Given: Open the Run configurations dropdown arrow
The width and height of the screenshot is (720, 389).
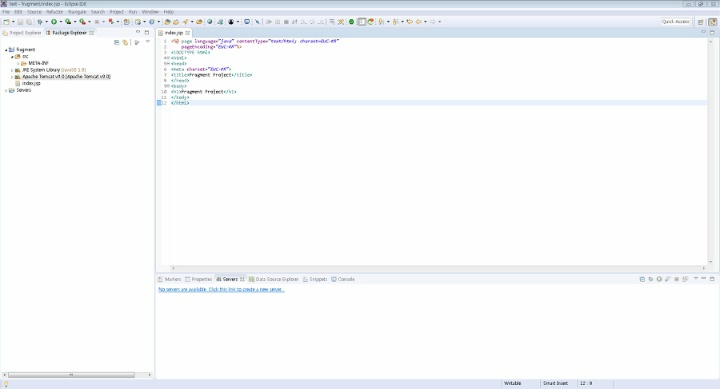Looking at the screenshot, I should [x=61, y=22].
